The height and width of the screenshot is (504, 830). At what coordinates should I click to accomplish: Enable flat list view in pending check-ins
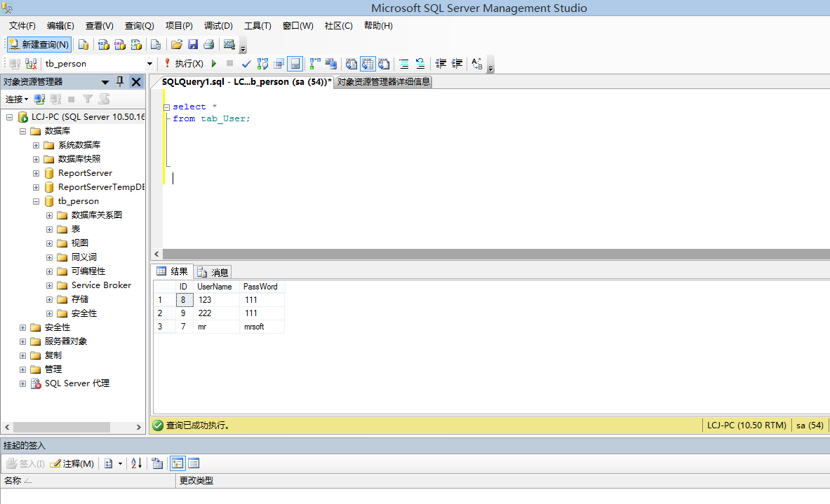click(x=194, y=463)
